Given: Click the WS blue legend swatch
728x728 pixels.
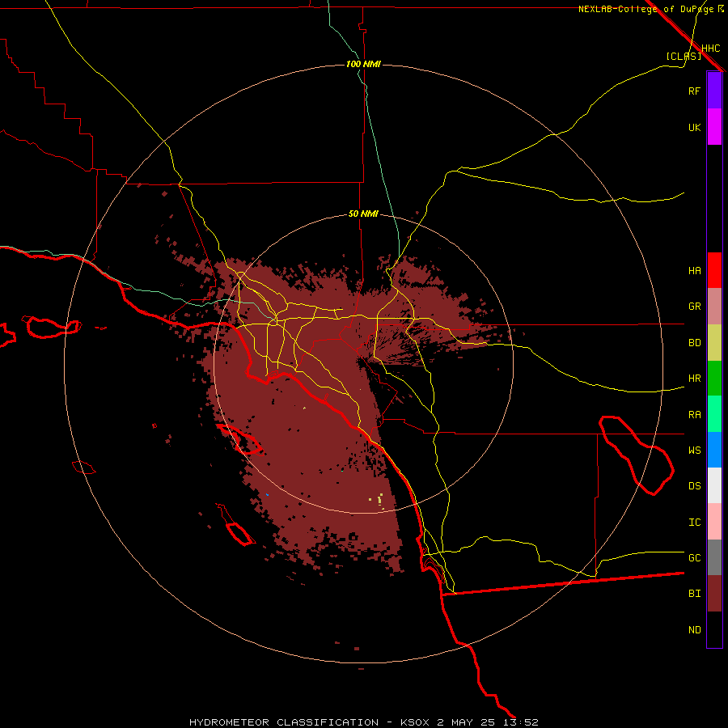Looking at the screenshot, I should pyautogui.click(x=714, y=450).
